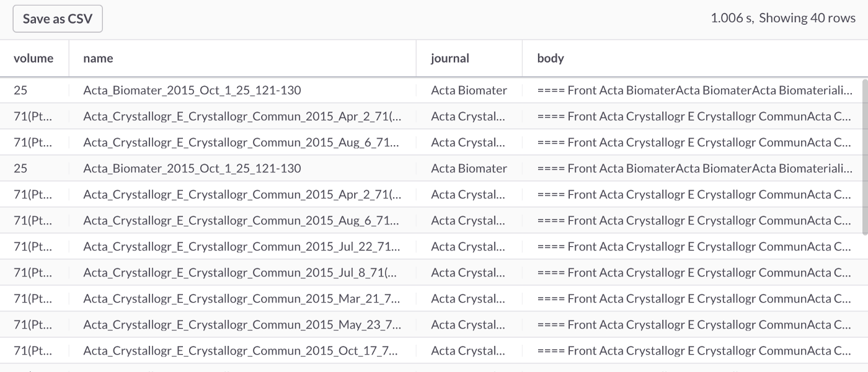Screen dimensions: 868x372
Task: Click divider between name and journal headers
Action: click(416, 58)
